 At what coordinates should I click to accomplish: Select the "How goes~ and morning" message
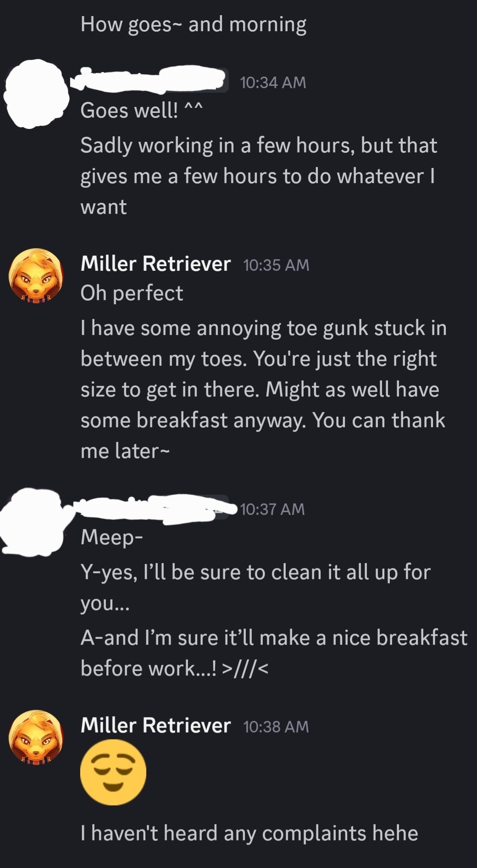click(x=193, y=24)
